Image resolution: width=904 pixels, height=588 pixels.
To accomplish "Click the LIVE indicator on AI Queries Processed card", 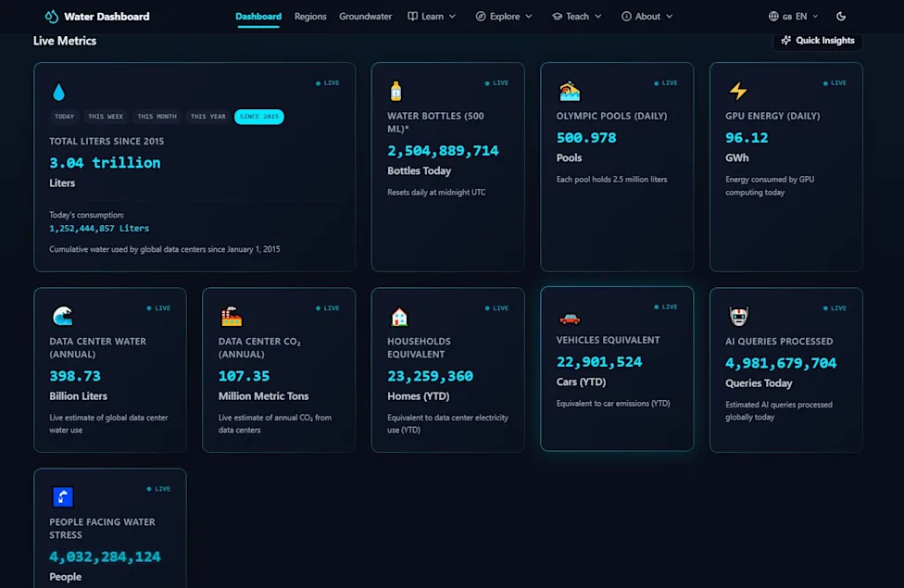I will [835, 307].
